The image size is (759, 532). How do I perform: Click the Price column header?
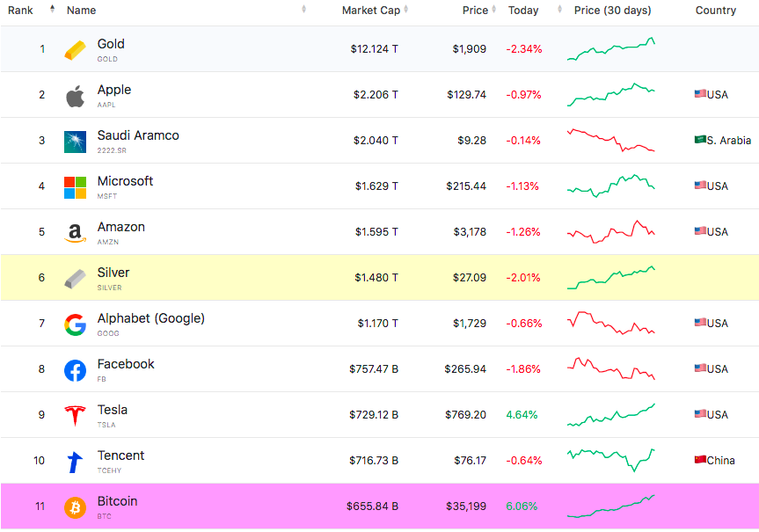[475, 11]
